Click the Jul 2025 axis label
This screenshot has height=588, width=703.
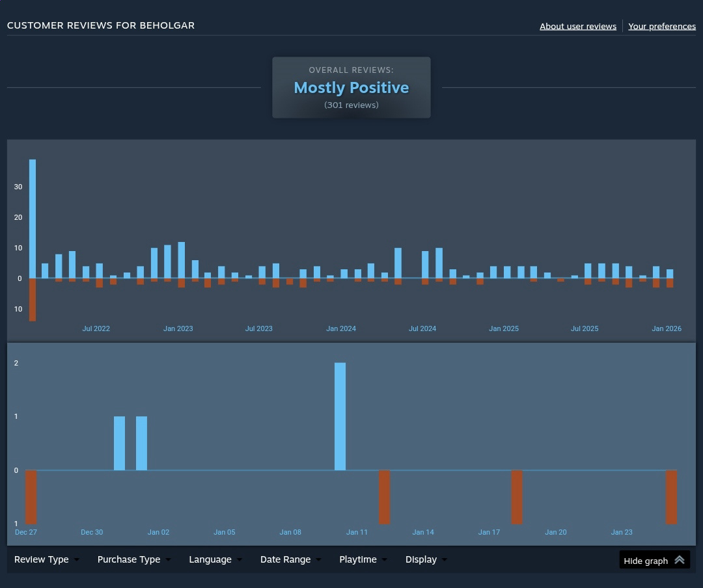click(x=584, y=328)
